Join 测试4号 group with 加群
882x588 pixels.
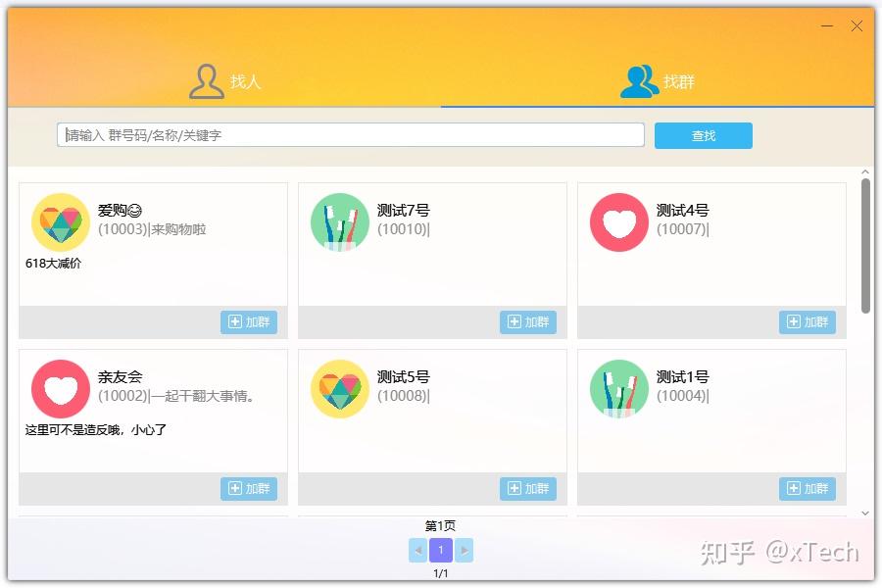pos(808,321)
